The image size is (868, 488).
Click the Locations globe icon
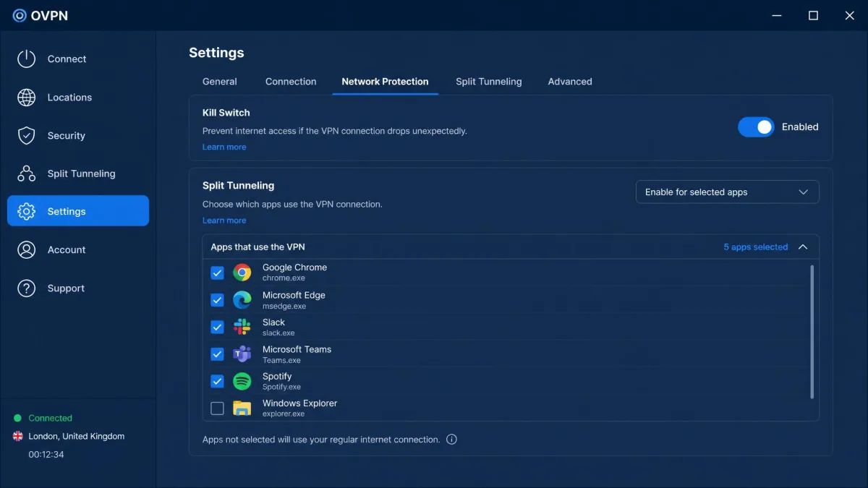27,98
